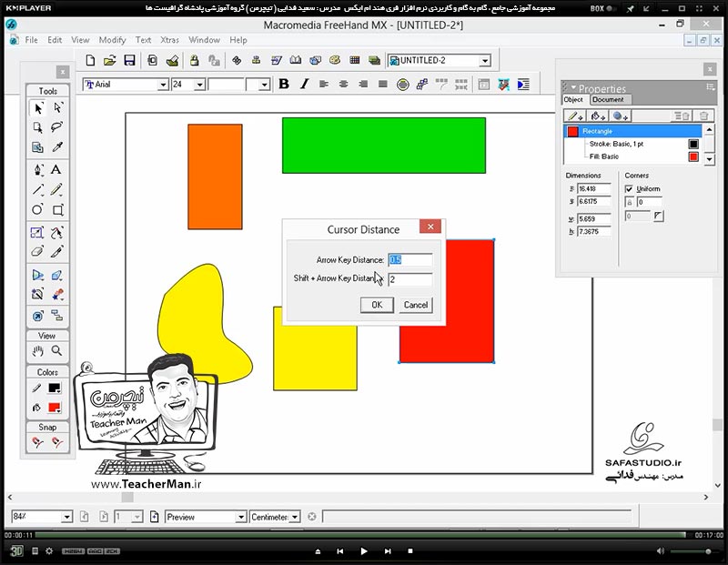Click the trash icon in Properties panel

click(703, 116)
